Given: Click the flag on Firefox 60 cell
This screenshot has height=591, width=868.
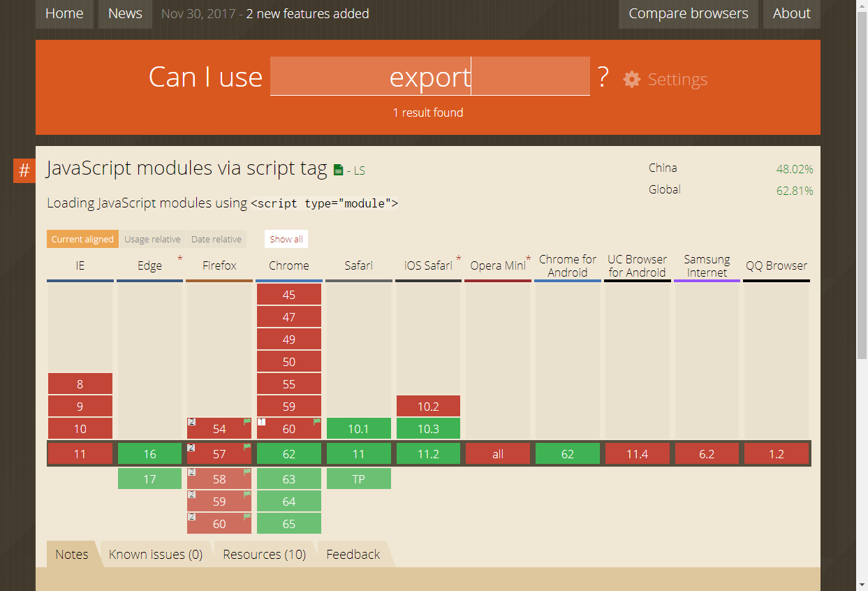Looking at the screenshot, I should point(247,517).
